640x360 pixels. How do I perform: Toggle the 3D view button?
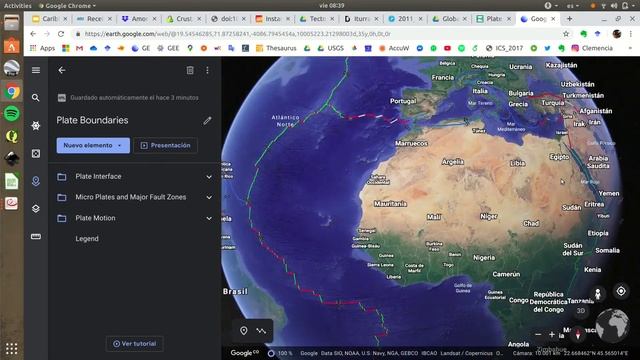[x=581, y=311]
